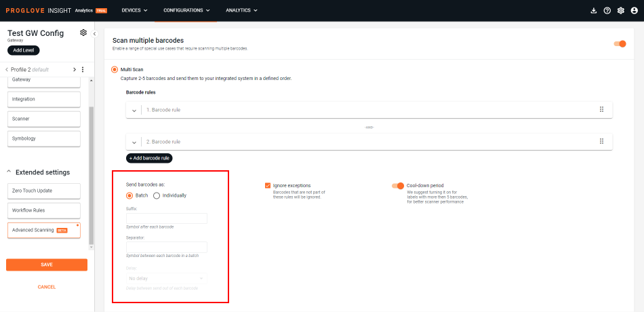644x312 pixels.
Task: Click the download icon in top bar
Action: pos(594,11)
